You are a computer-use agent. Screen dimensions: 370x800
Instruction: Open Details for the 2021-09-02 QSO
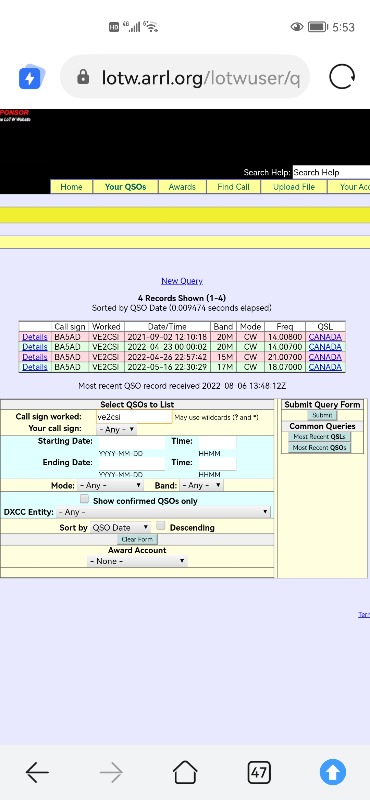[35, 337]
